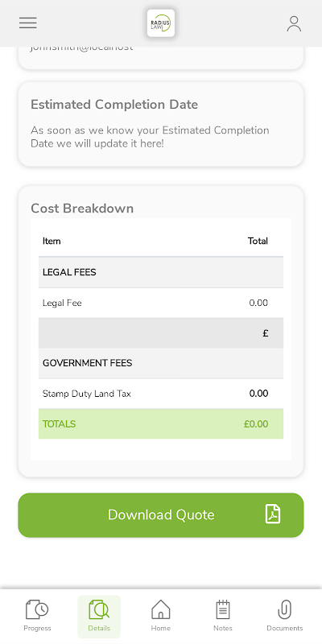Download the quote with the green button
Viewport: 322px width, 644px height.
pos(161,515)
